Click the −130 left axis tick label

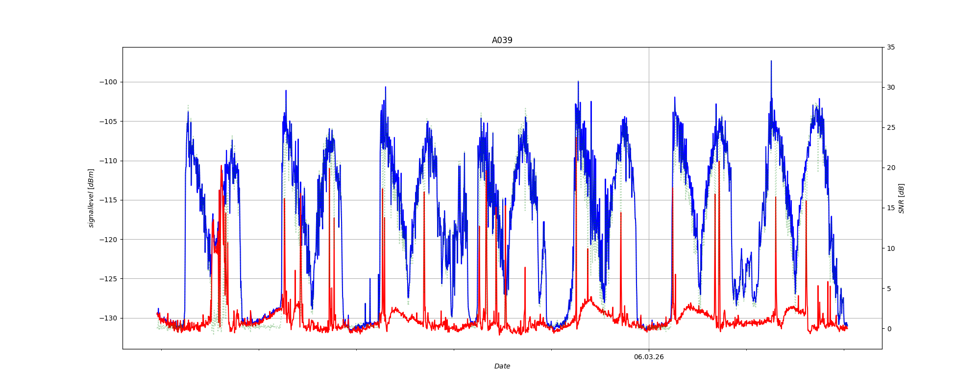tap(108, 318)
